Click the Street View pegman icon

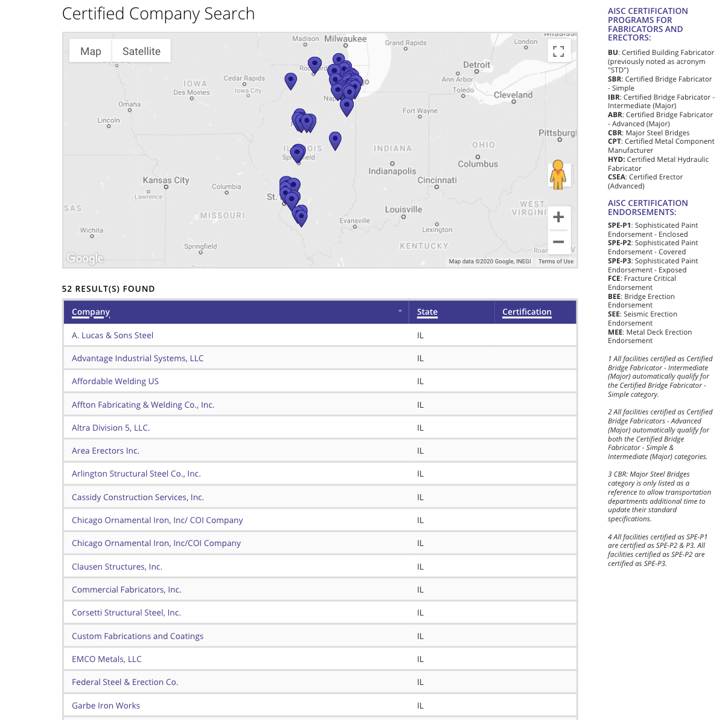coord(558,175)
